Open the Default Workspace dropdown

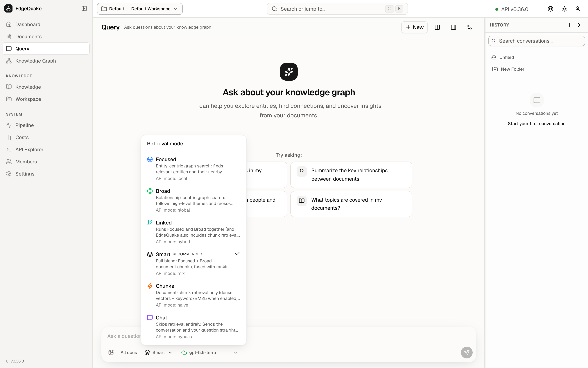pos(140,9)
